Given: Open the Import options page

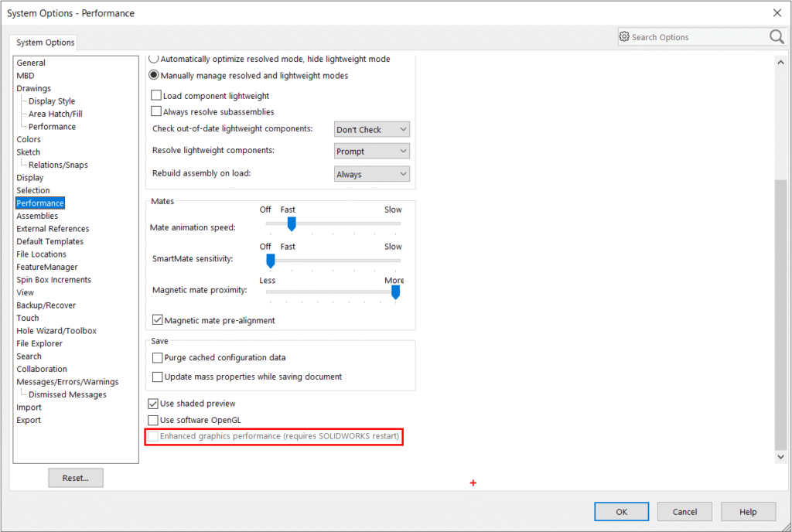Looking at the screenshot, I should [x=29, y=408].
